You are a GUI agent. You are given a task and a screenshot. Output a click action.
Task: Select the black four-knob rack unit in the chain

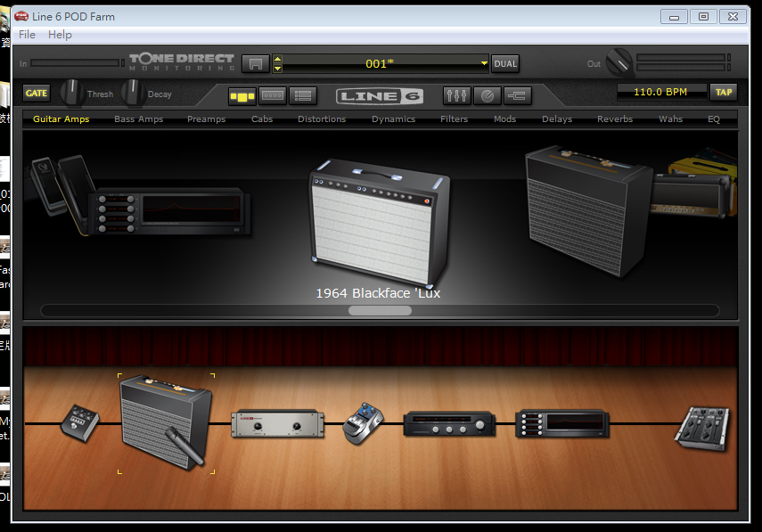click(449, 424)
